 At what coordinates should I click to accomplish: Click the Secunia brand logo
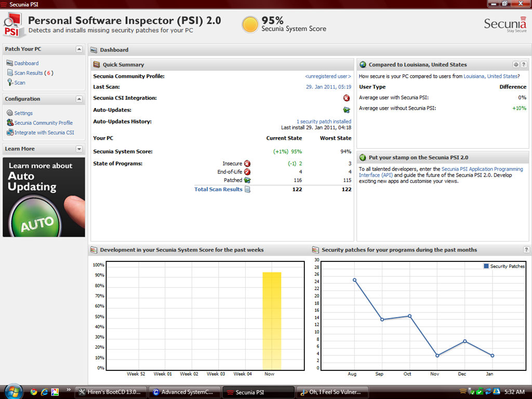[x=505, y=24]
